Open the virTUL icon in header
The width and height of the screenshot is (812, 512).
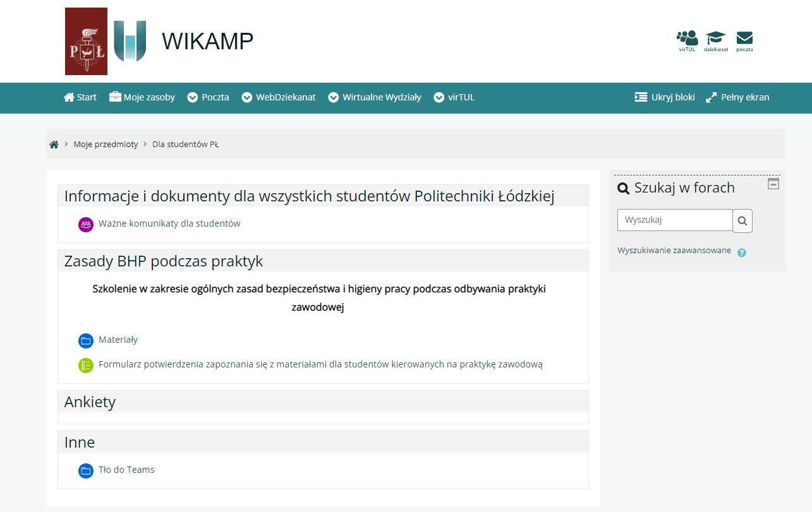(687, 40)
